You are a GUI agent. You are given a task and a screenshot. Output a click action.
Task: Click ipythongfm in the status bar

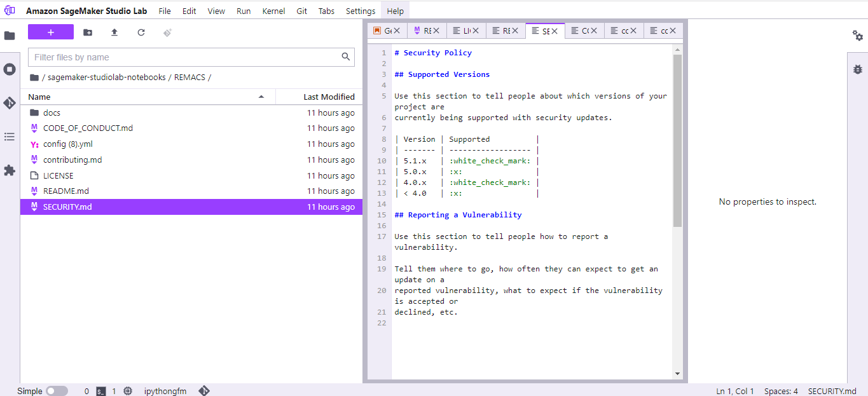[x=165, y=391]
